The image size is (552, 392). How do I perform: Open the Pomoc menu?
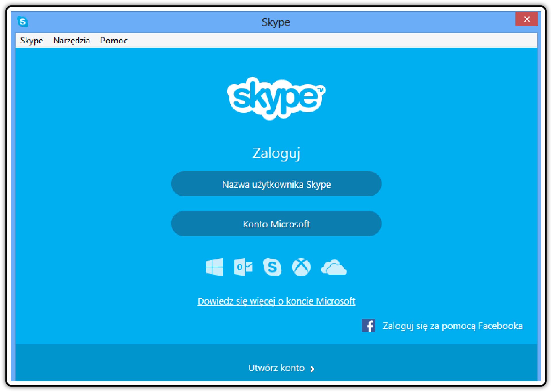tap(114, 41)
